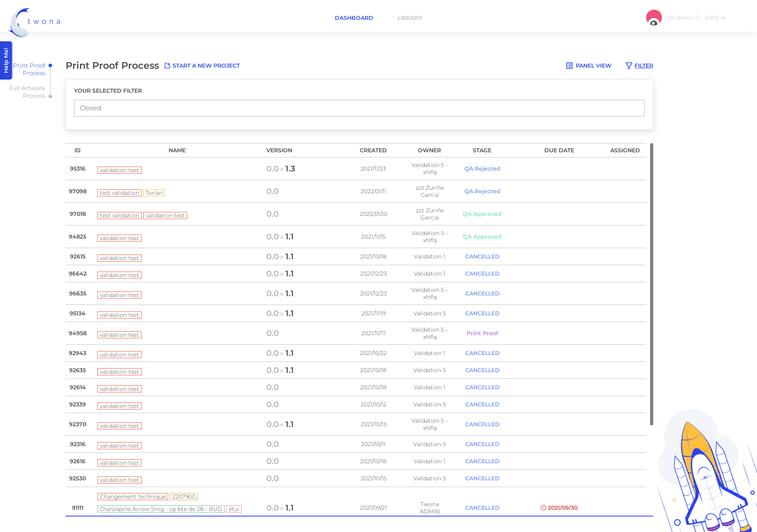
Task: Click the Start a New Project icon
Action: pos(167,66)
